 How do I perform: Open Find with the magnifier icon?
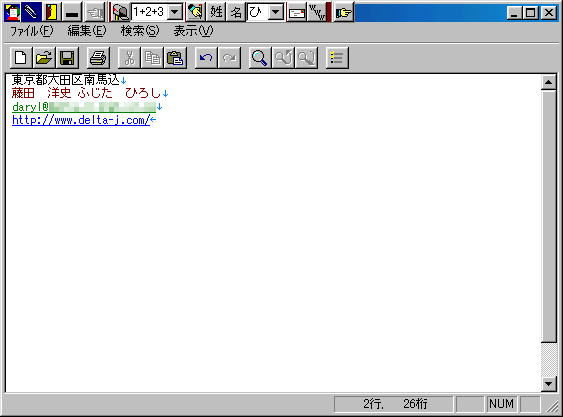[x=260, y=58]
